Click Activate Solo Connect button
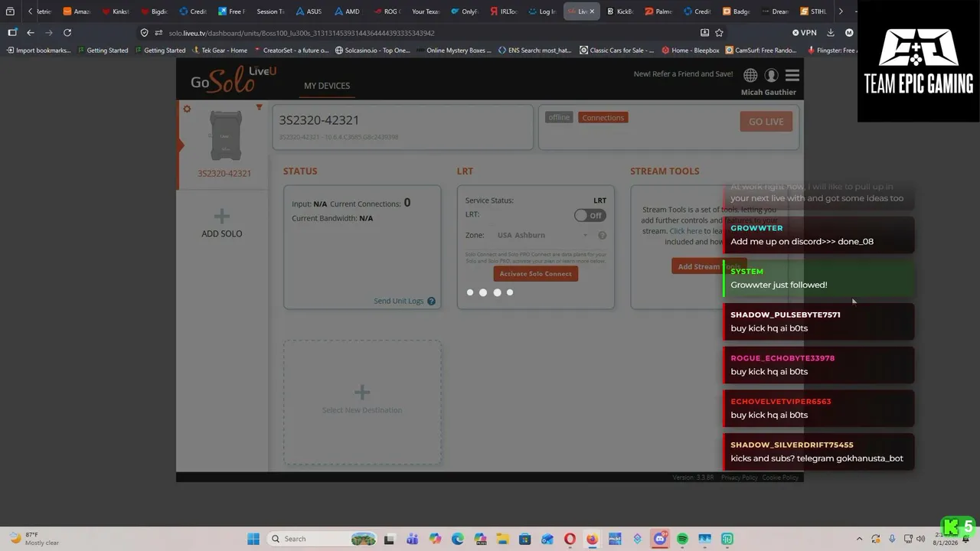Image resolution: width=980 pixels, height=551 pixels. tap(536, 274)
